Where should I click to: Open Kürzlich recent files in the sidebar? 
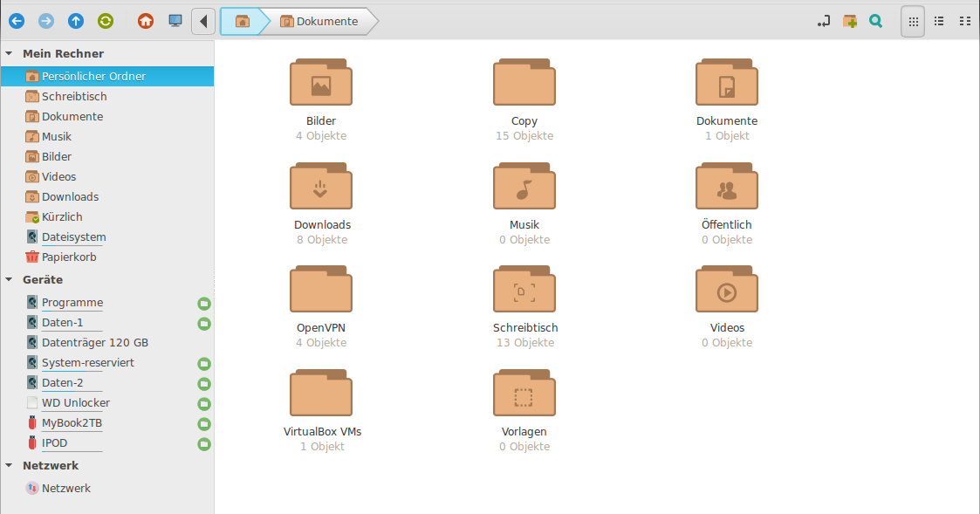[106, 217]
